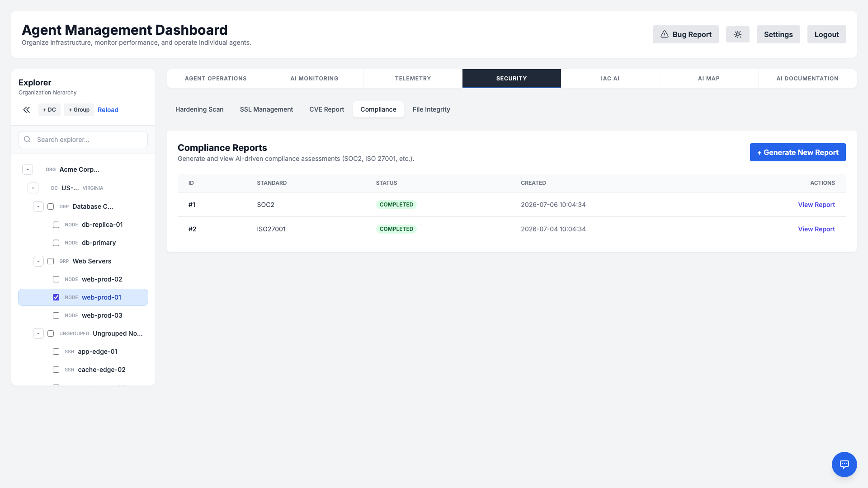Open the AI Documentation tab
The height and width of the screenshot is (488, 868).
pos(807,79)
